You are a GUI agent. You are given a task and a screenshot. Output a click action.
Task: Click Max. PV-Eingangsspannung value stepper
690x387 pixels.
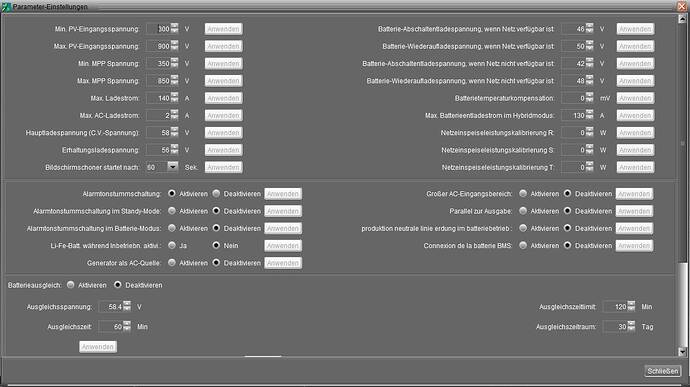point(175,46)
